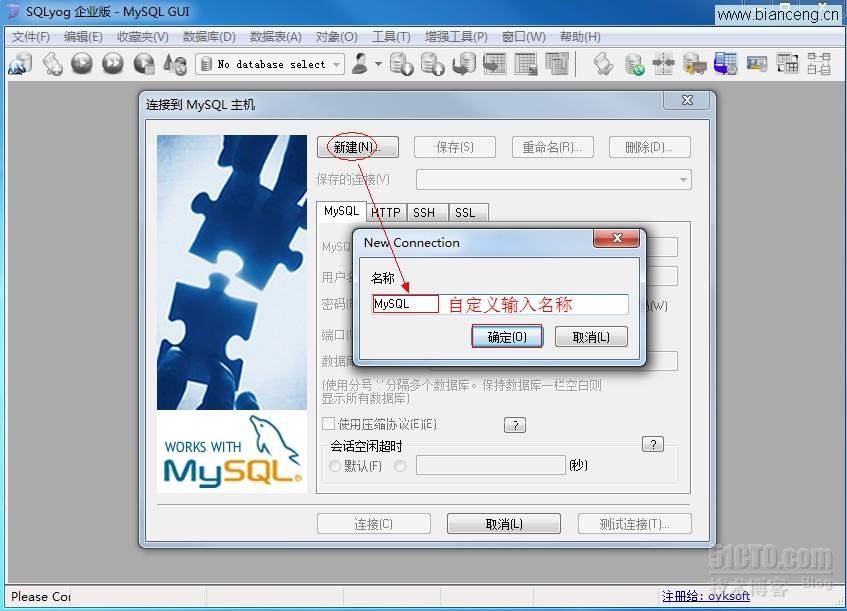
Task: Click the notifications picture-like toolbar icon
Action: point(757,64)
